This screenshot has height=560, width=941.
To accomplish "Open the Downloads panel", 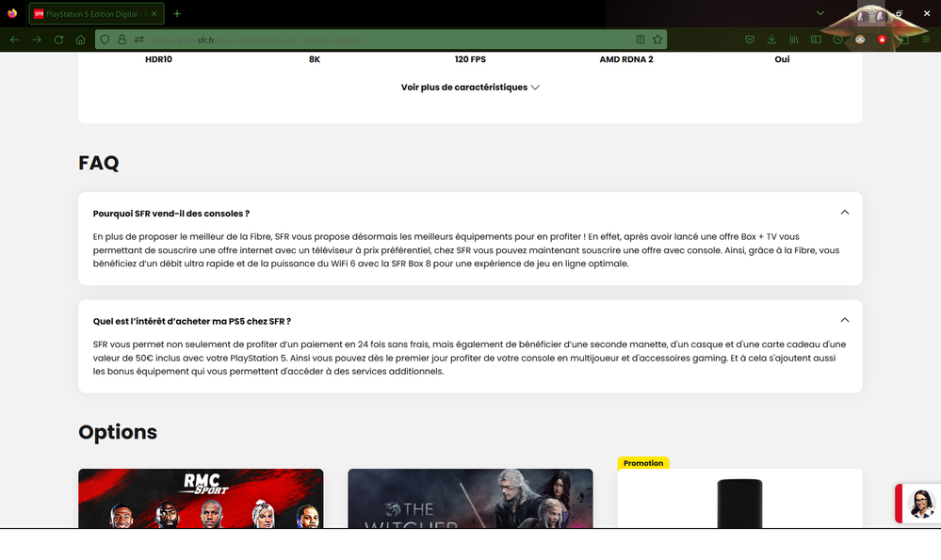I will pos(772,40).
